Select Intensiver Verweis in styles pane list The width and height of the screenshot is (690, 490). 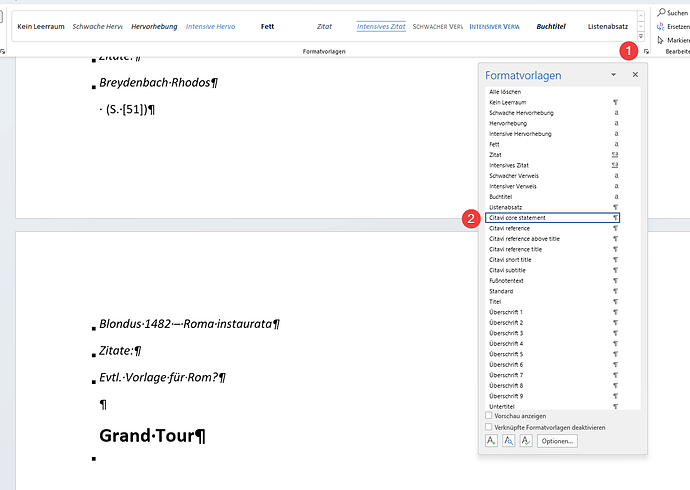(x=552, y=186)
